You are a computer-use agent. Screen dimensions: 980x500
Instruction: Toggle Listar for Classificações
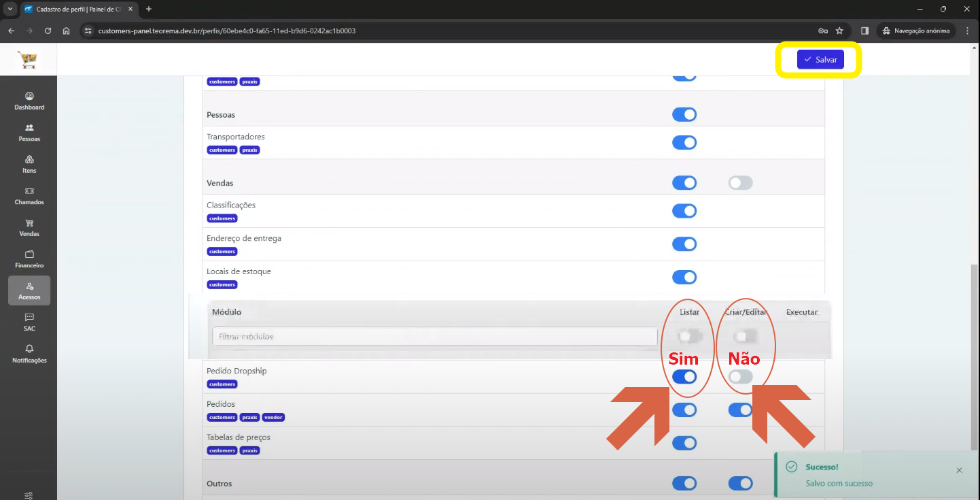pyautogui.click(x=684, y=210)
